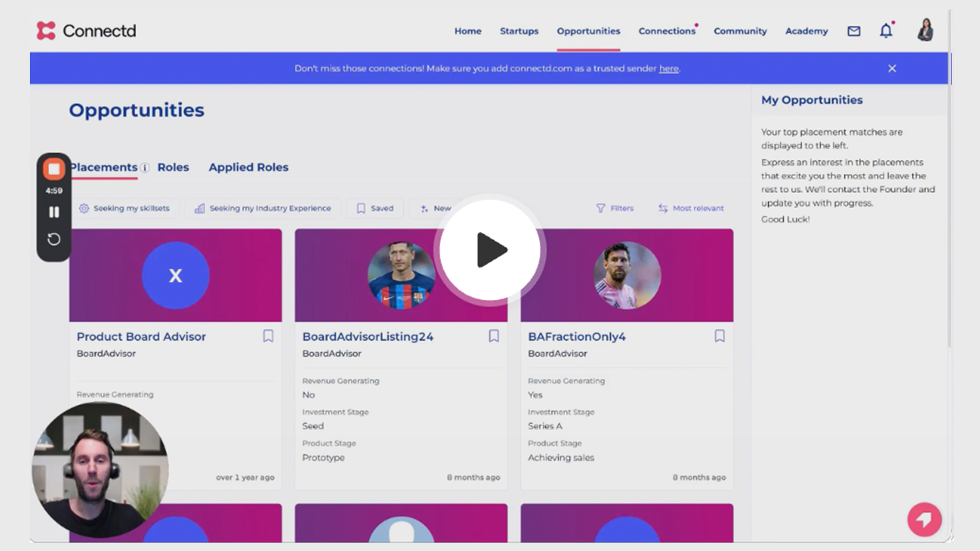
Task: Open the Most relevant sort dropdown
Action: pyautogui.click(x=691, y=208)
